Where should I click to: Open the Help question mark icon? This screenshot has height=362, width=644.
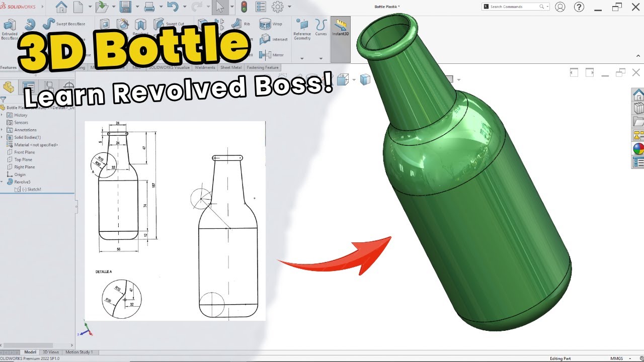coord(579,7)
